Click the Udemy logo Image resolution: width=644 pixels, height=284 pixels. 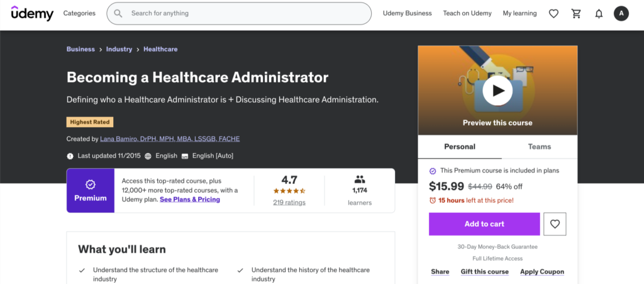pyautogui.click(x=32, y=13)
